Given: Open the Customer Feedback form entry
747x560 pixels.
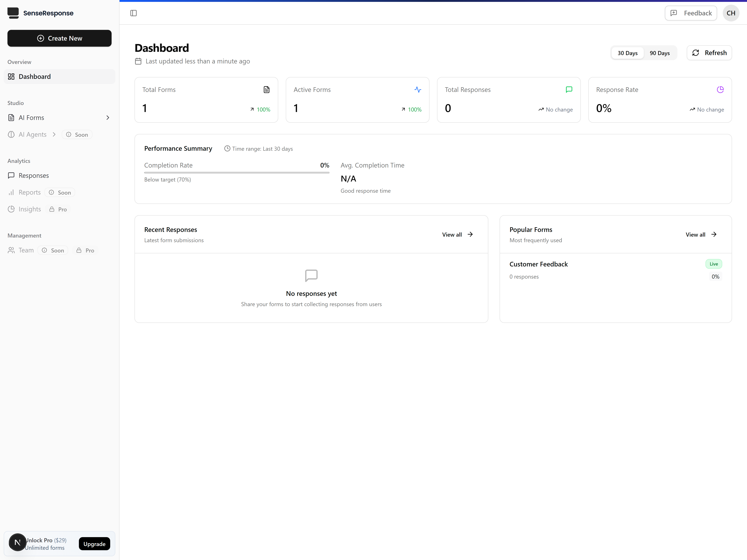Looking at the screenshot, I should 538,264.
